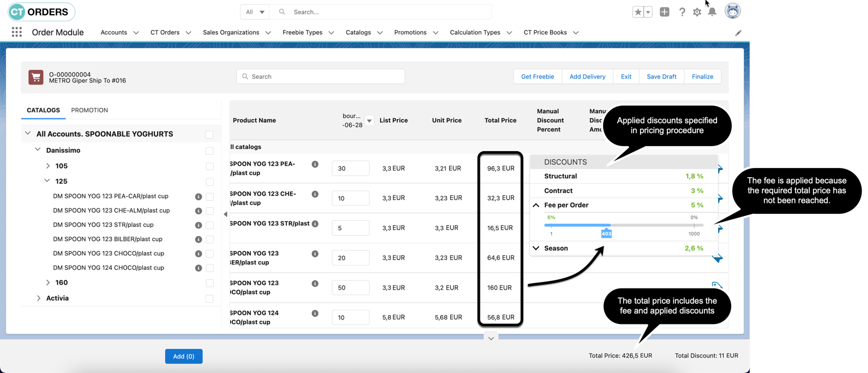
Task: Click the edit pencil icon in navigation bar
Action: pyautogui.click(x=738, y=33)
